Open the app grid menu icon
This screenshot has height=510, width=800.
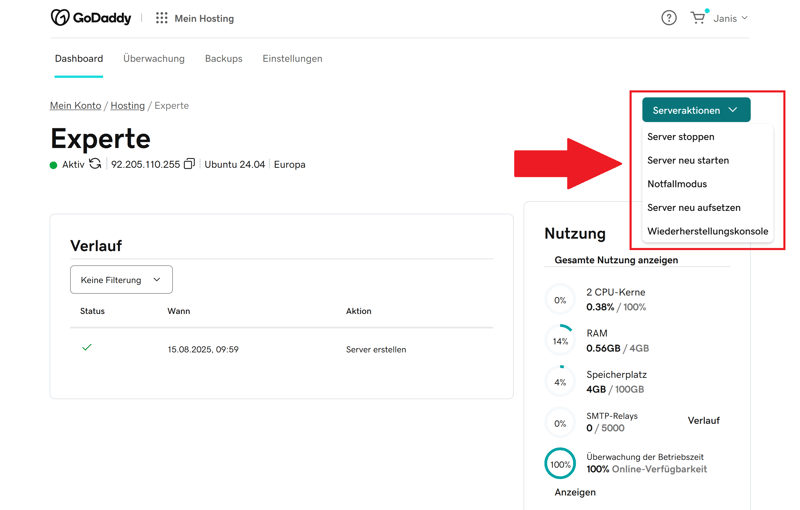click(161, 18)
